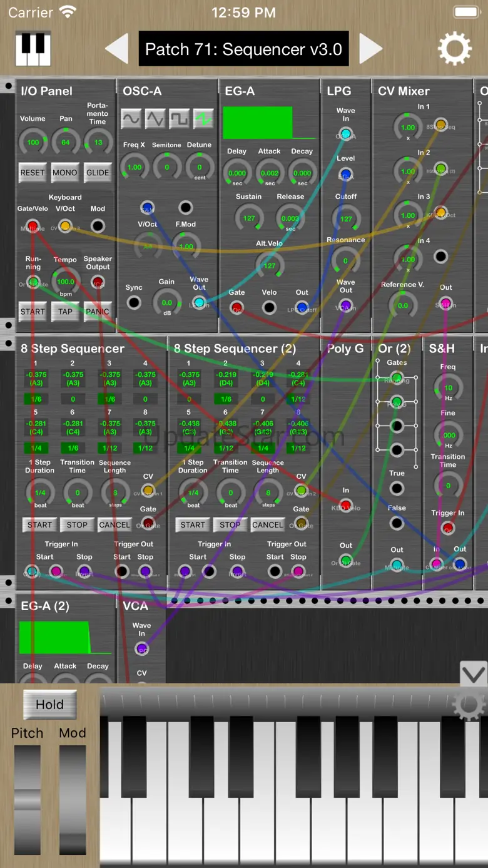
Task: Click CANCEL on 8 Step Sequencer
Action: pos(114,525)
